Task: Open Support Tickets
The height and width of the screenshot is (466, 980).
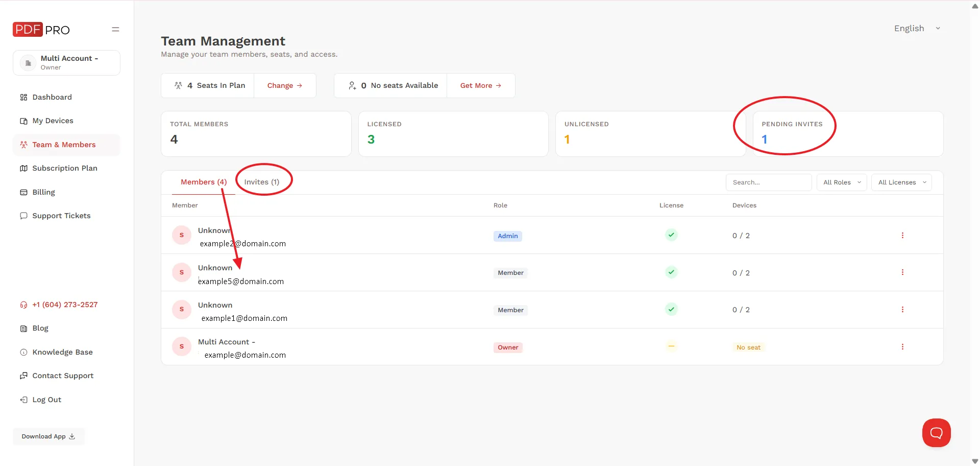Action: [66, 216]
